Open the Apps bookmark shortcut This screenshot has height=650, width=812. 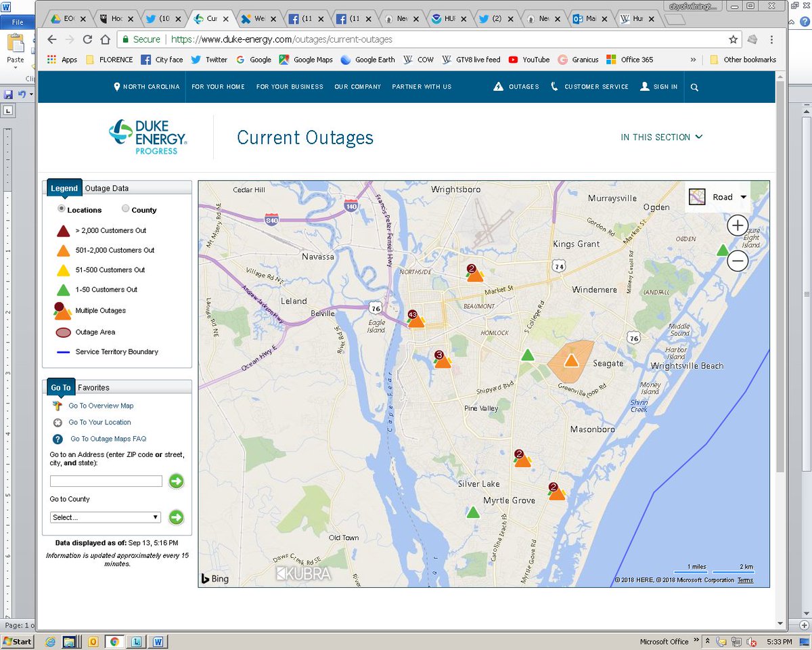[62, 60]
